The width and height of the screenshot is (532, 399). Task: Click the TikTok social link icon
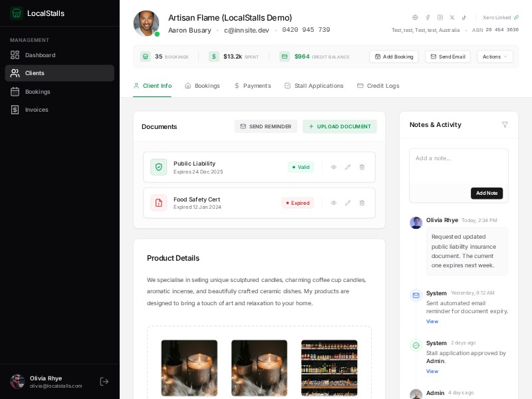point(464,18)
